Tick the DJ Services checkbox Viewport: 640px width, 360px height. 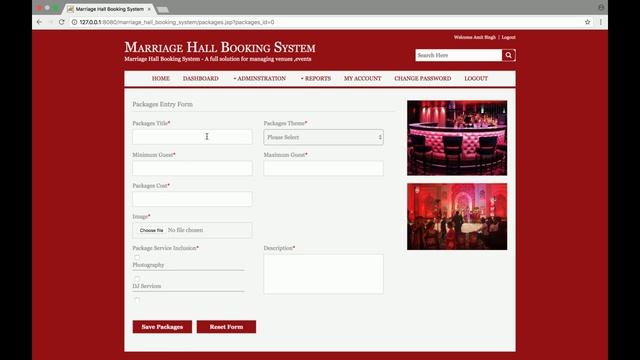137,279
